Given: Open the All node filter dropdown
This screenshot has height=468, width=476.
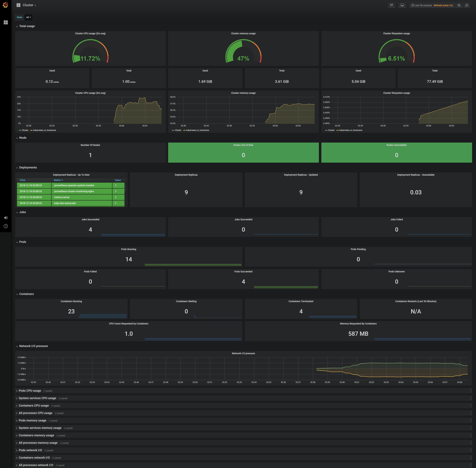Looking at the screenshot, I should [x=28, y=17].
